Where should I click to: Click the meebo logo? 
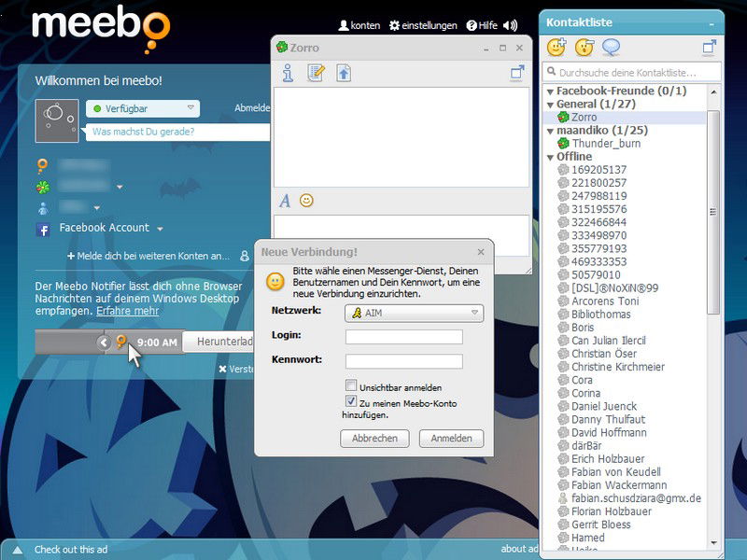(101, 29)
